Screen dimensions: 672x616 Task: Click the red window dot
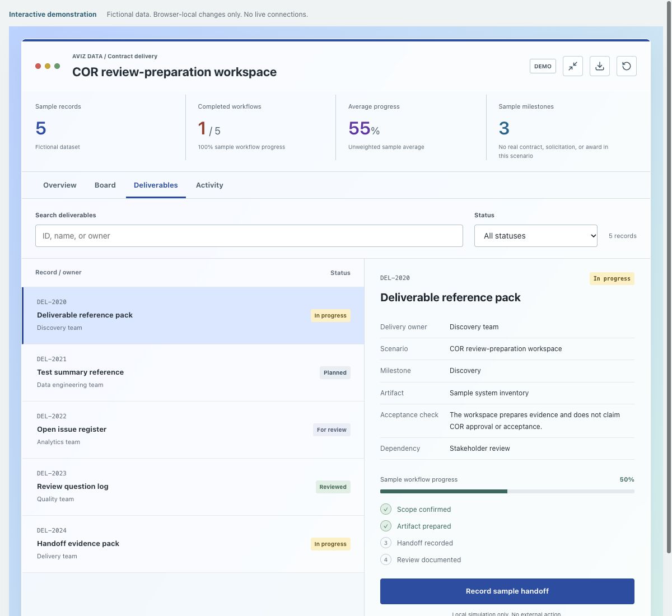coord(38,66)
